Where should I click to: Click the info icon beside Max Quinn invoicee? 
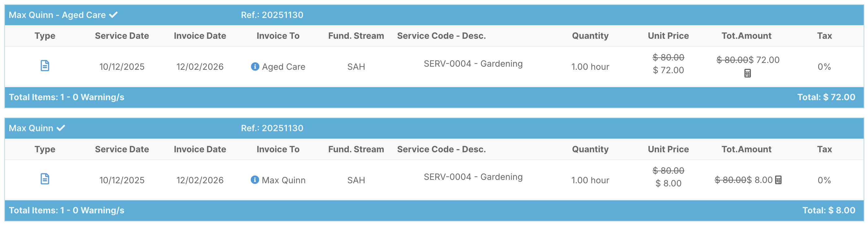click(x=255, y=180)
